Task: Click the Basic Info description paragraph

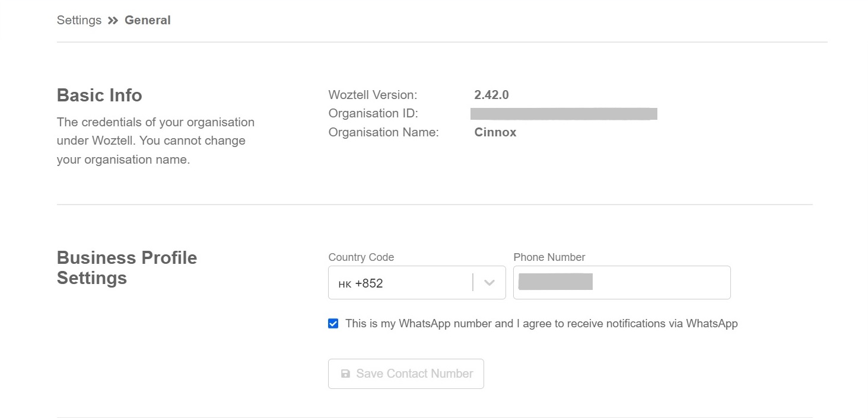Action: point(155,141)
